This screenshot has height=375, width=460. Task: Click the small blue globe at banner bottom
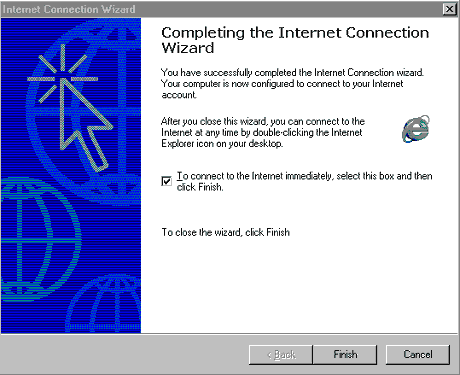tap(104, 303)
